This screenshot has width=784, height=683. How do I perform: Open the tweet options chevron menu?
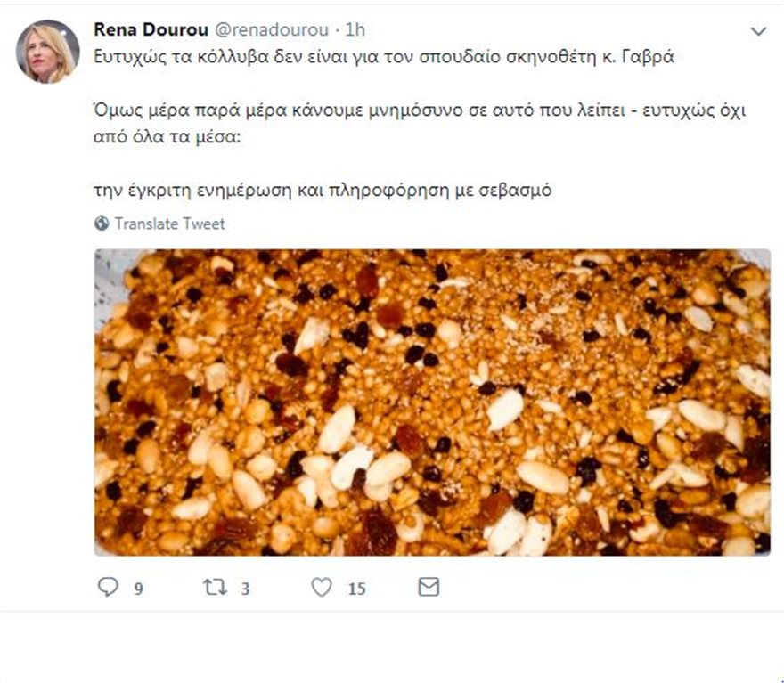click(758, 31)
